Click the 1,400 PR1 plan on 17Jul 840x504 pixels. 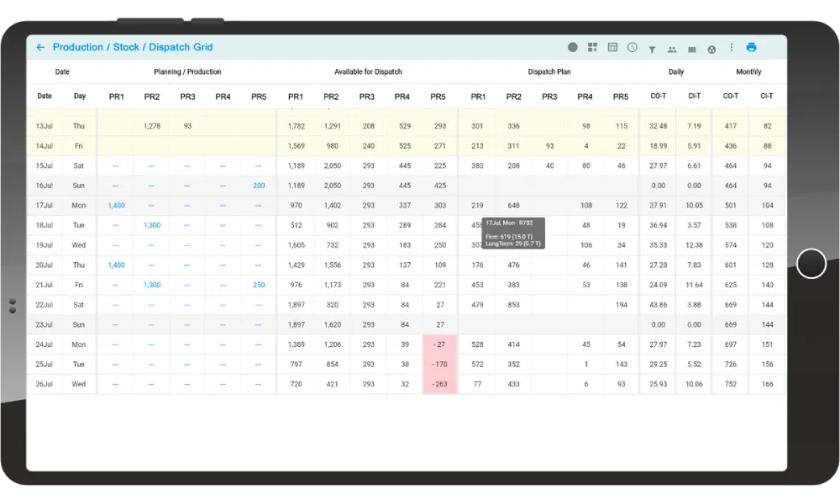click(116, 206)
